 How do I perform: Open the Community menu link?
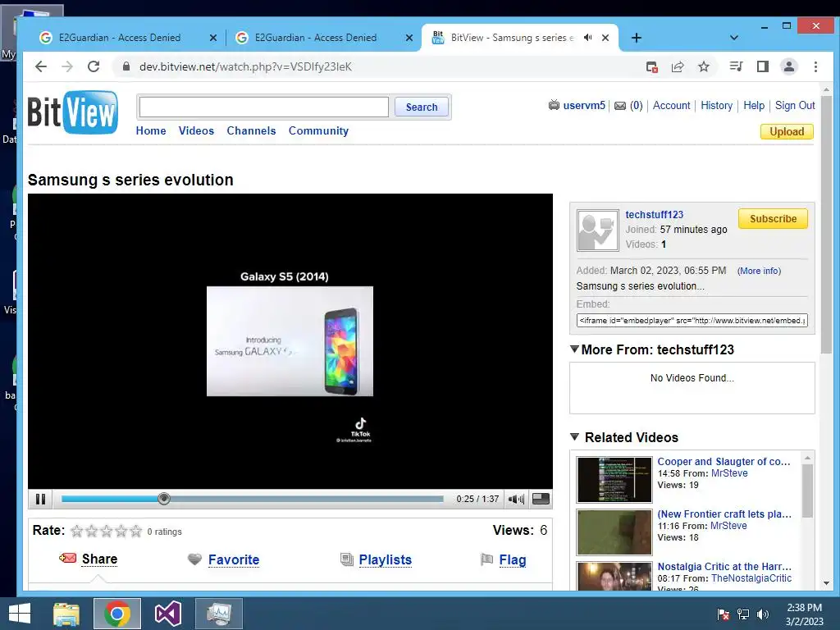318,130
